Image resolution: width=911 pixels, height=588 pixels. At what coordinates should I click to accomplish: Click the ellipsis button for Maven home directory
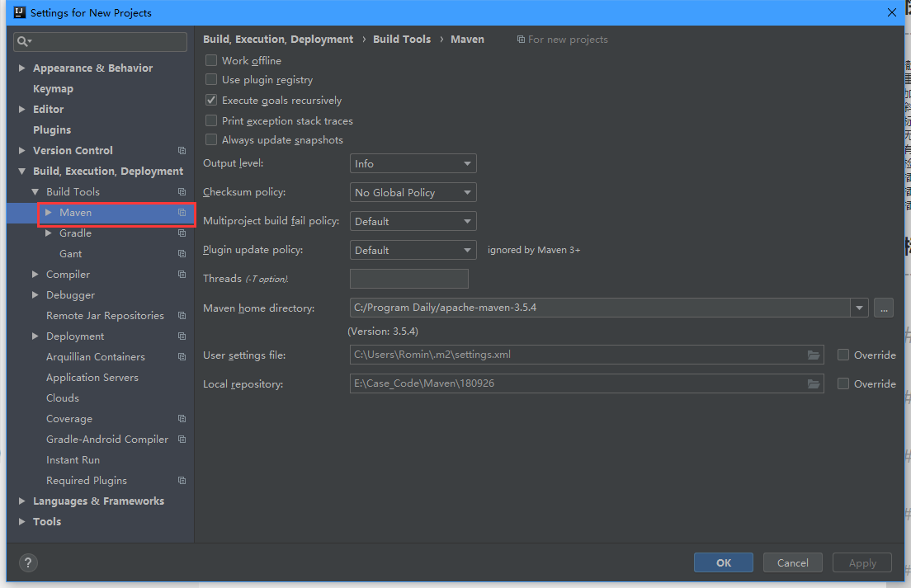click(884, 308)
